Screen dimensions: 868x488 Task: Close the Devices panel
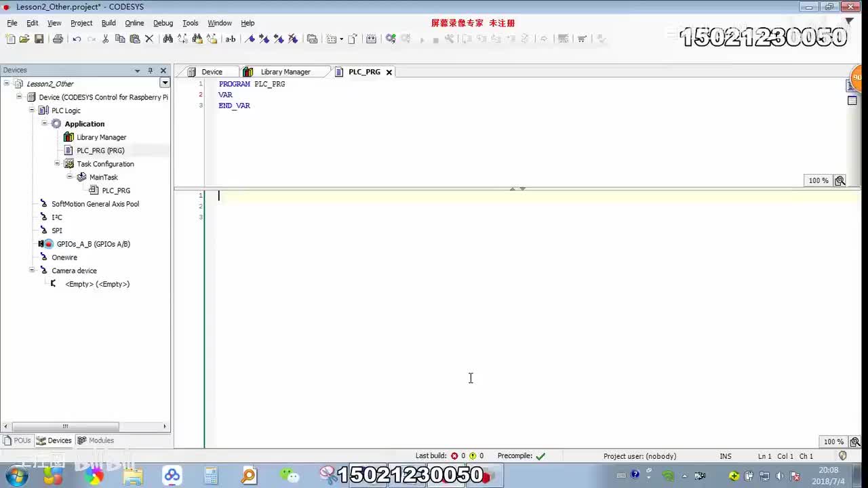(x=163, y=70)
